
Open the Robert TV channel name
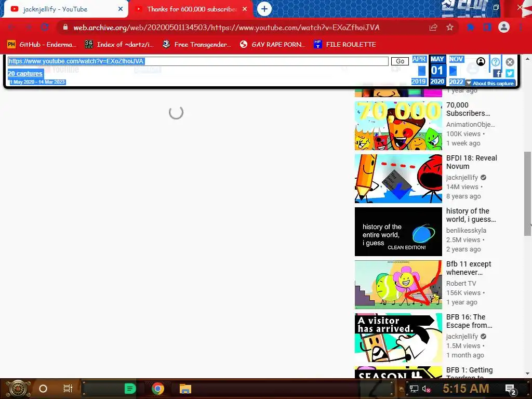[x=461, y=283]
